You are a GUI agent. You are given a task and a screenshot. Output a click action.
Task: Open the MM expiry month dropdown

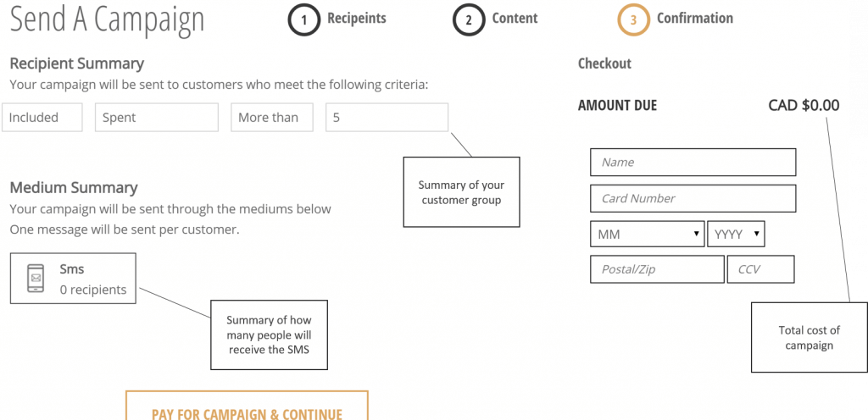click(x=647, y=235)
